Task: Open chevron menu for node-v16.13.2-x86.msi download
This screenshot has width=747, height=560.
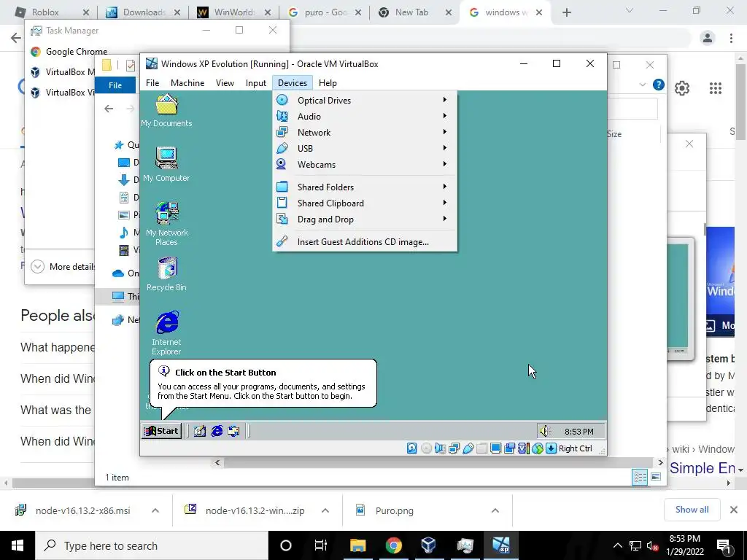Action: [155, 510]
